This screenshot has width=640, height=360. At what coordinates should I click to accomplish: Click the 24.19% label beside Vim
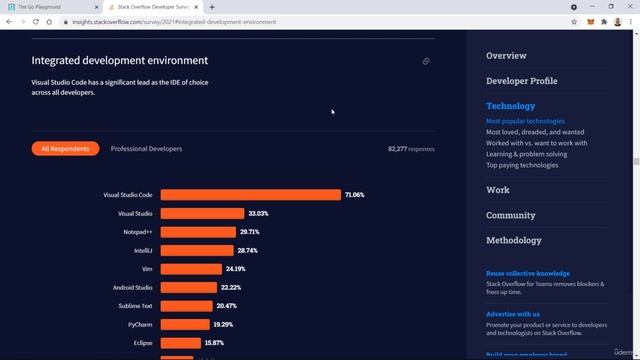coord(236,269)
